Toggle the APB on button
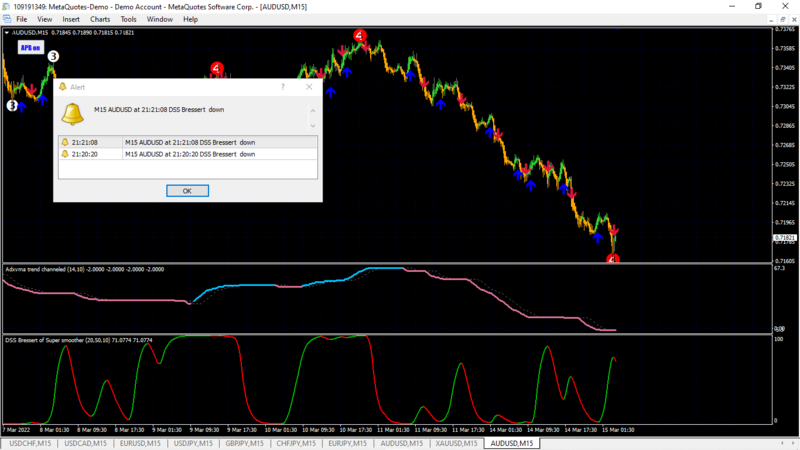This screenshot has height=450, width=800. (x=31, y=47)
